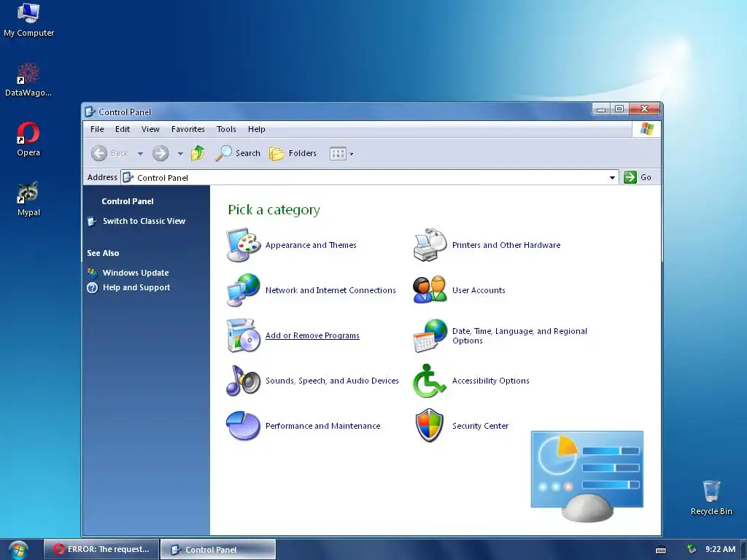The image size is (747, 560).
Task: Open the Favorites menu
Action: [187, 129]
